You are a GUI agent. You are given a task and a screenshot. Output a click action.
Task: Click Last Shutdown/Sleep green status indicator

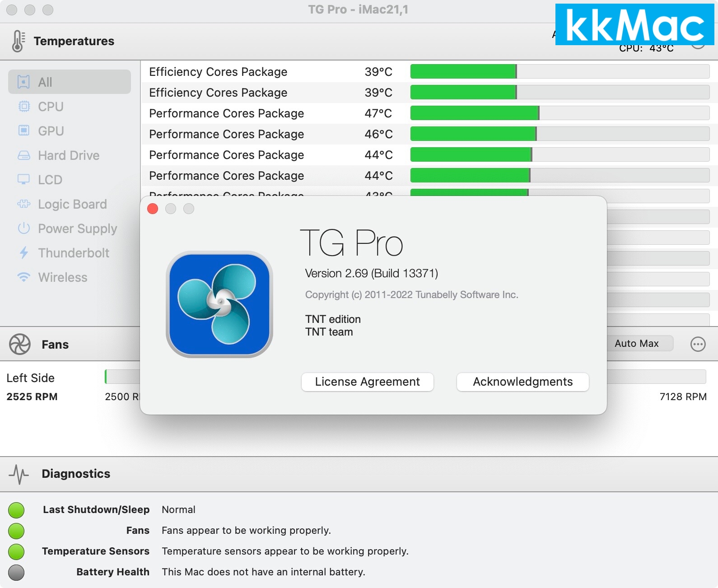pos(16,510)
